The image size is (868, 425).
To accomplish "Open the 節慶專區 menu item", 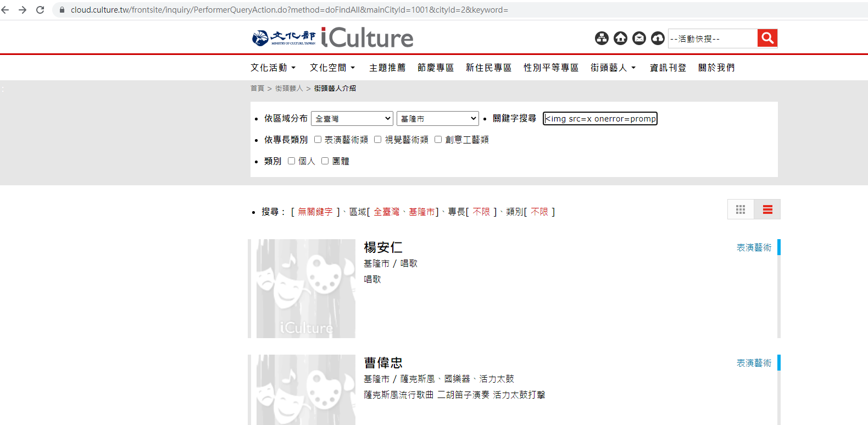I will (x=436, y=68).
